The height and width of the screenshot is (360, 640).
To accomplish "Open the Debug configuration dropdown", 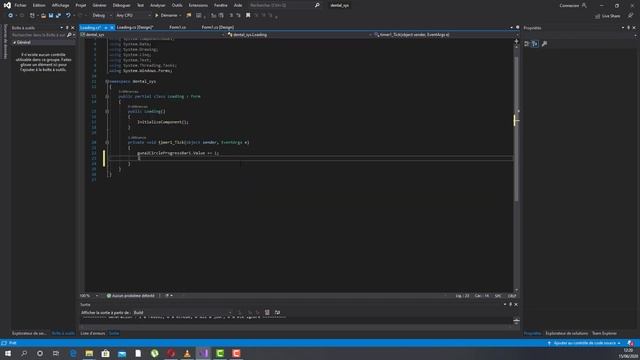I will pyautogui.click(x=102, y=16).
